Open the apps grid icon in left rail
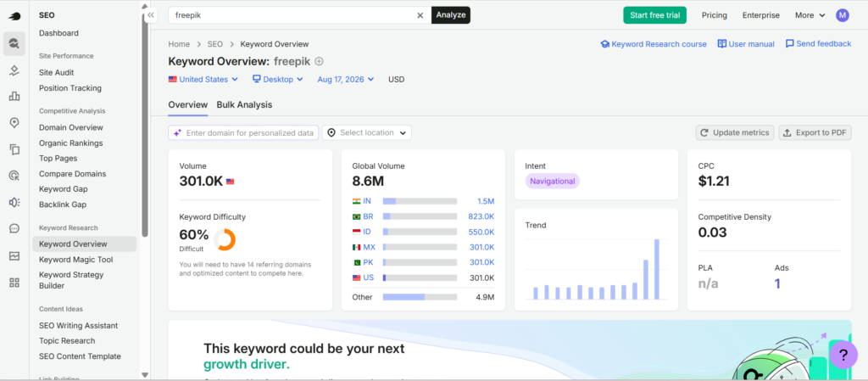The image size is (868, 381). pos(14,283)
